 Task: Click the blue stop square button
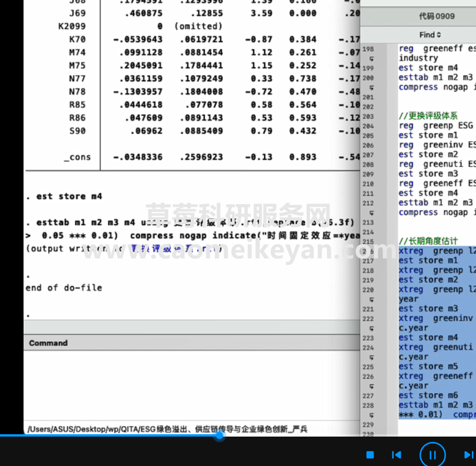(370, 455)
